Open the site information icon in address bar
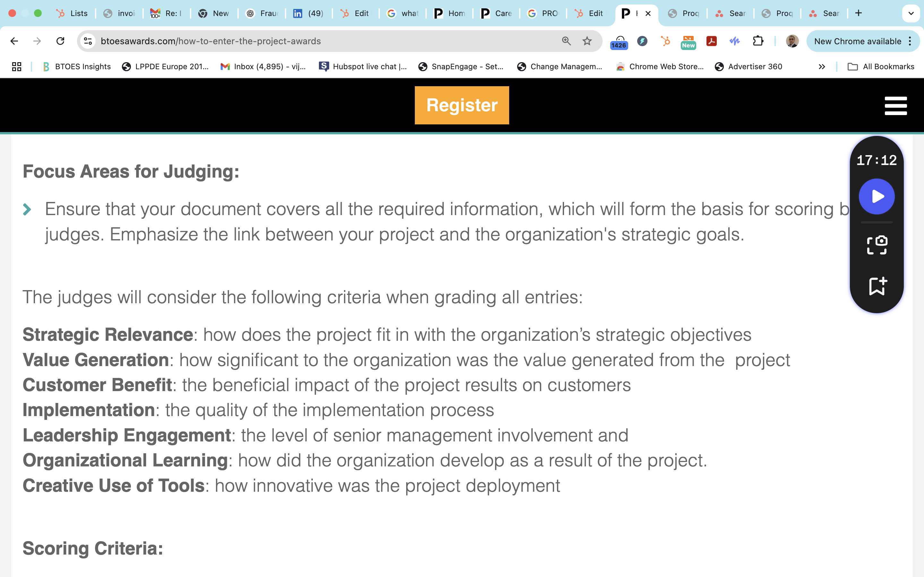Screen dimensions: 924x577 88,41
